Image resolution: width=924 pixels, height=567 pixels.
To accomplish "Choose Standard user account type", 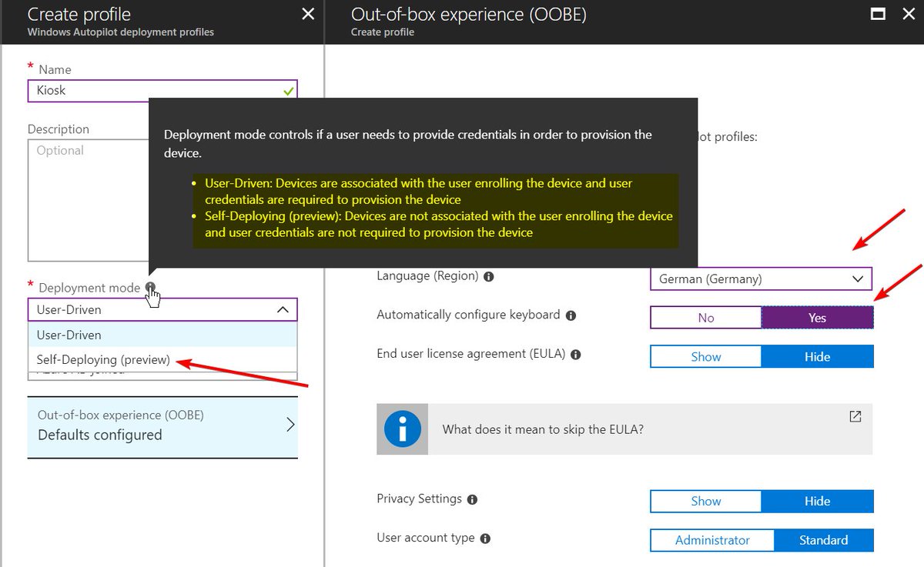I will tap(824, 540).
